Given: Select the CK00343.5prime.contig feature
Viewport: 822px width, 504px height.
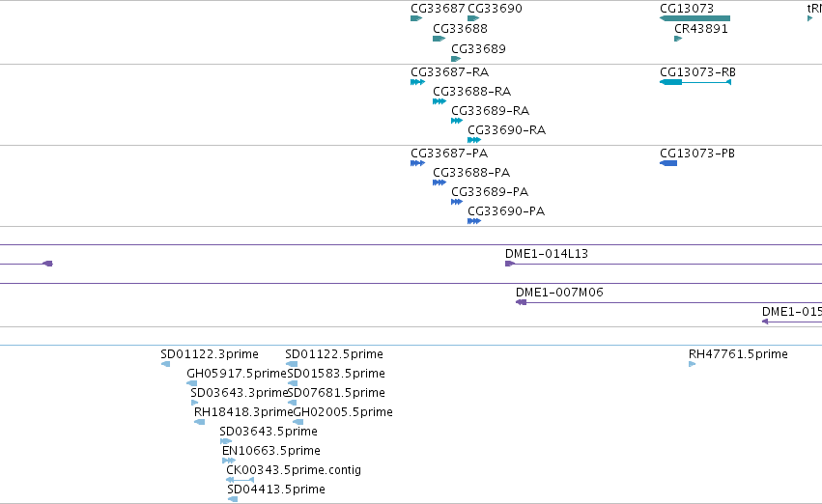Looking at the screenshot, I should tap(241, 480).
